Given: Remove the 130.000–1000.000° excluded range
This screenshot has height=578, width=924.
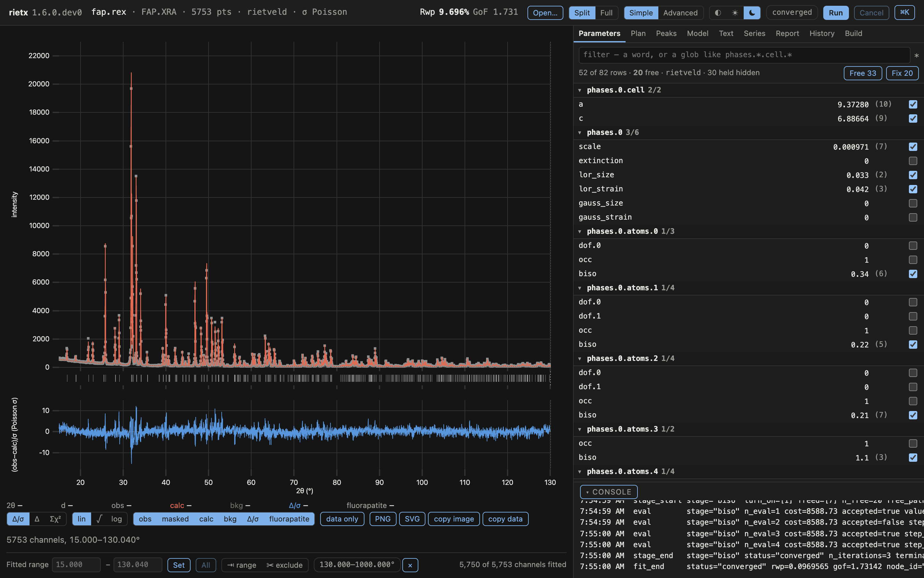Looking at the screenshot, I should 410,565.
